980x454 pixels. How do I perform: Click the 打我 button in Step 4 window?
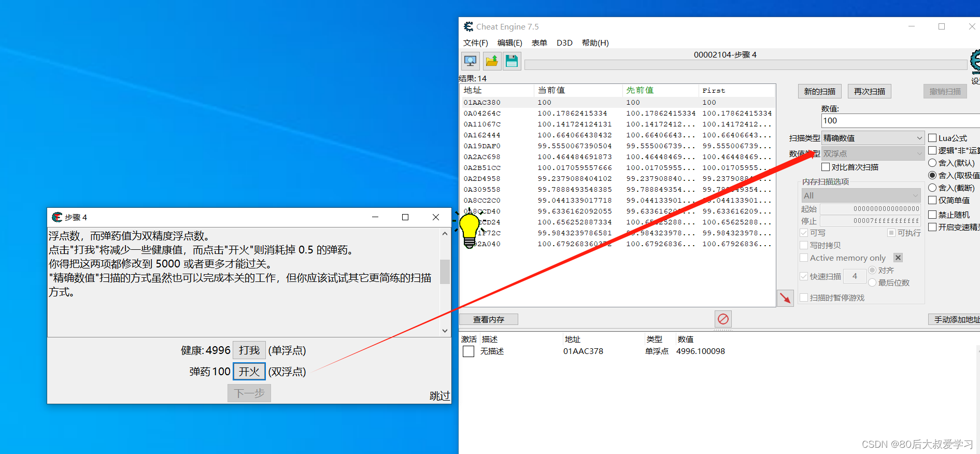249,350
